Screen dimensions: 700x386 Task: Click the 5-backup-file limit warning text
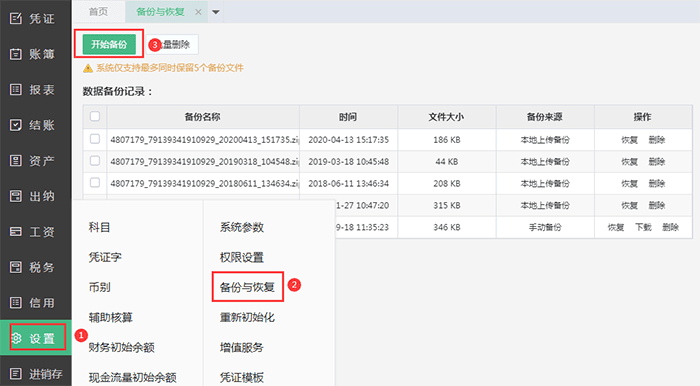[170, 68]
